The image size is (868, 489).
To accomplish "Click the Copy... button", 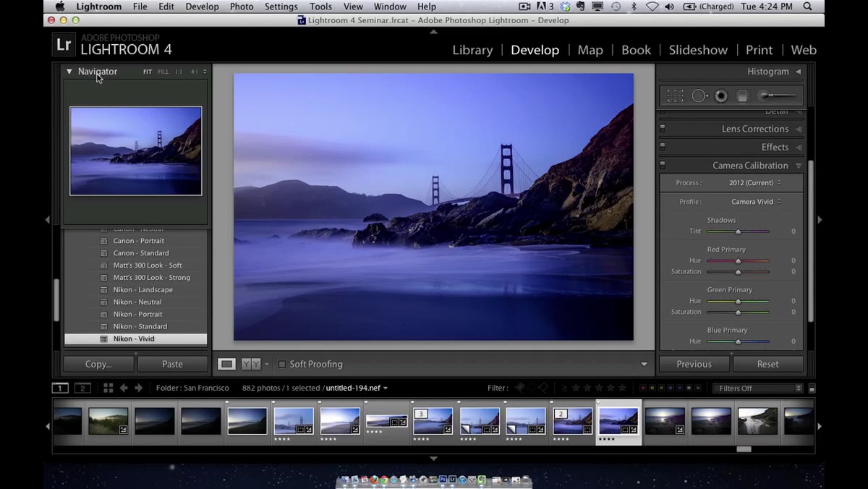I will pos(98,364).
